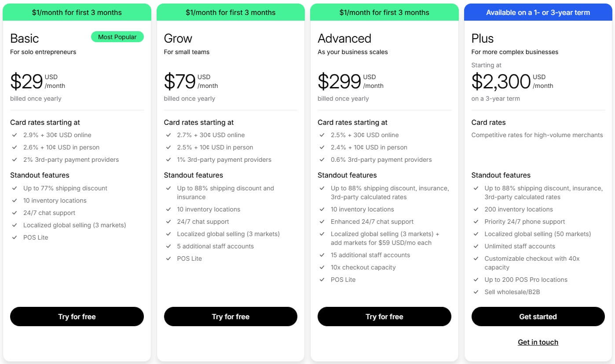The width and height of the screenshot is (615, 364).
Task: Click Try for free on the Advanced plan
Action: tap(384, 317)
